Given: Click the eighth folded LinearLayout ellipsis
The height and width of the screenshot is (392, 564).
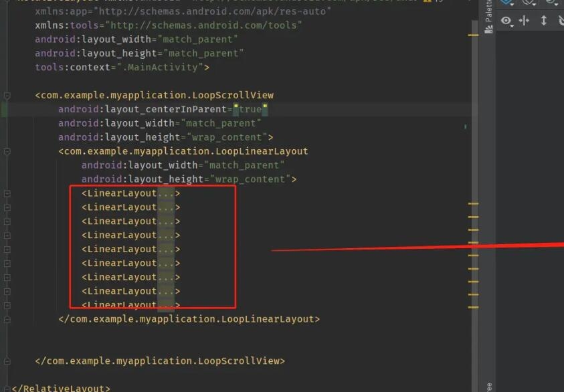Looking at the screenshot, I should [165, 291].
